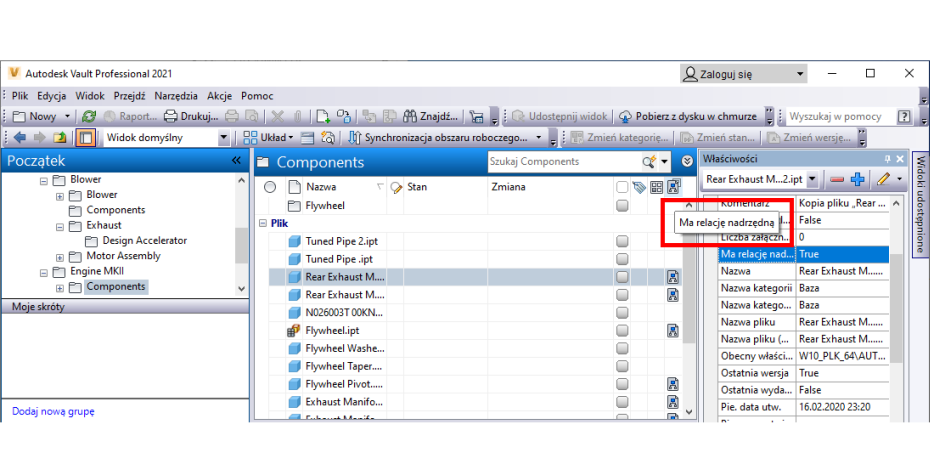Click the folder Up one level icon
The image size is (930, 474).
click(59, 138)
